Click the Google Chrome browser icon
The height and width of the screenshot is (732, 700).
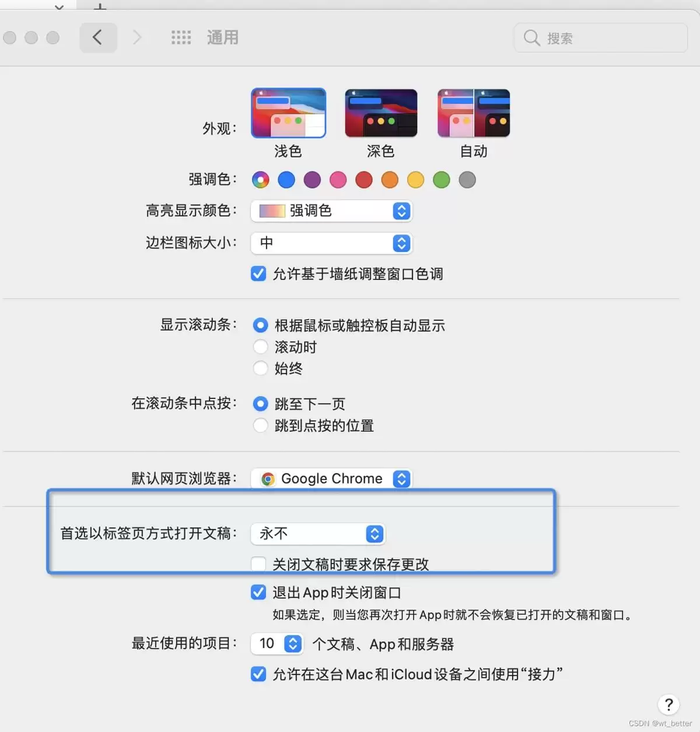[268, 478]
